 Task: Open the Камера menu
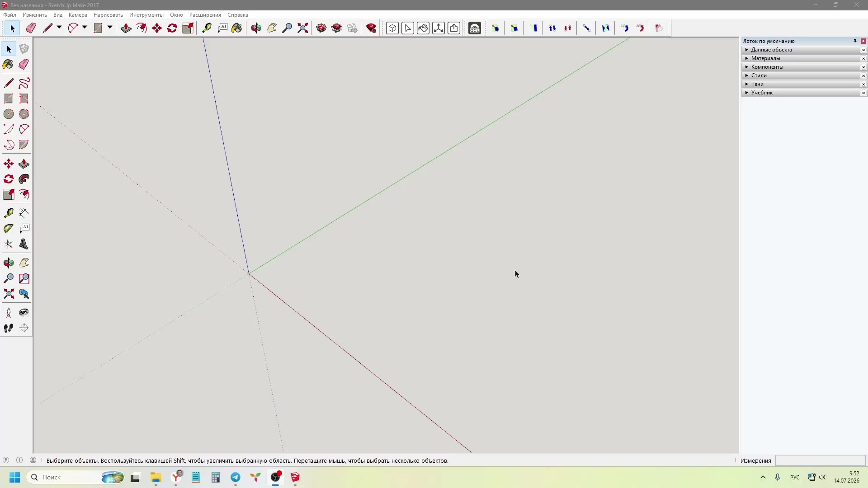point(78,15)
